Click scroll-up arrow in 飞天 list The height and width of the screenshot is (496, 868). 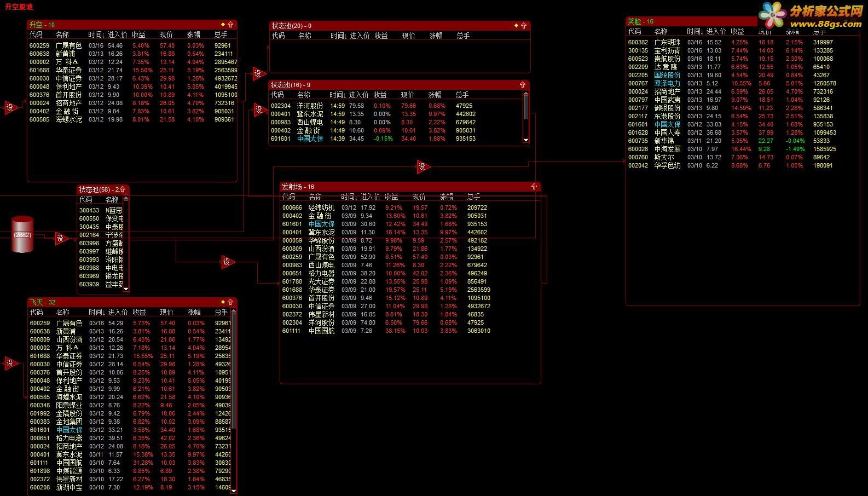tap(234, 312)
